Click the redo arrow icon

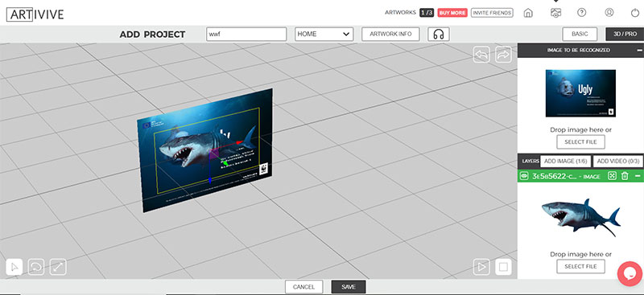(503, 54)
